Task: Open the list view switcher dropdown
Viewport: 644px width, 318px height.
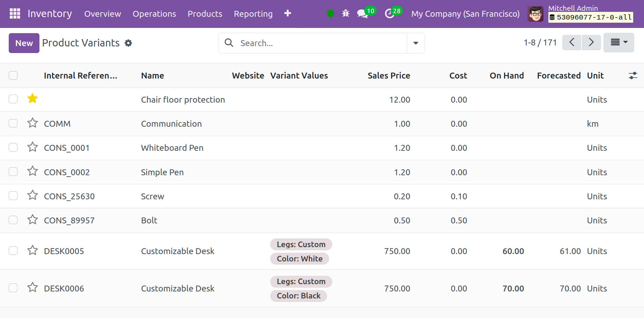Action: 619,42
